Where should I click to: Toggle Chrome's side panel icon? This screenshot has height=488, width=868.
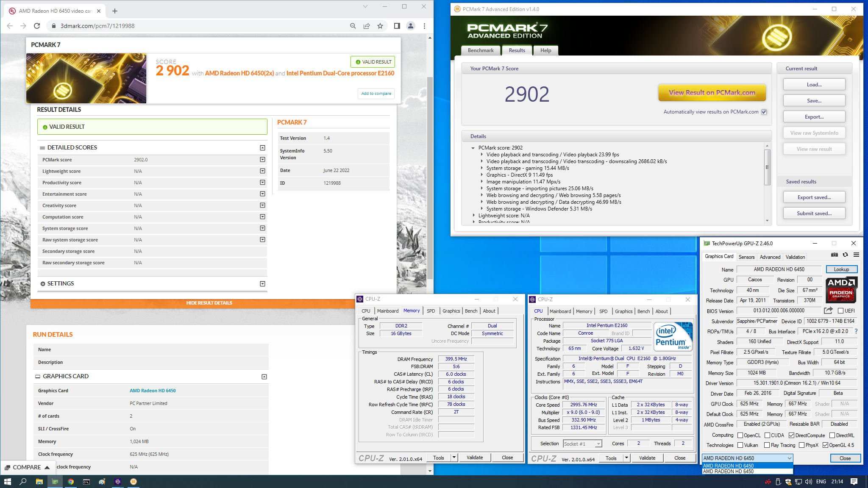tap(397, 26)
